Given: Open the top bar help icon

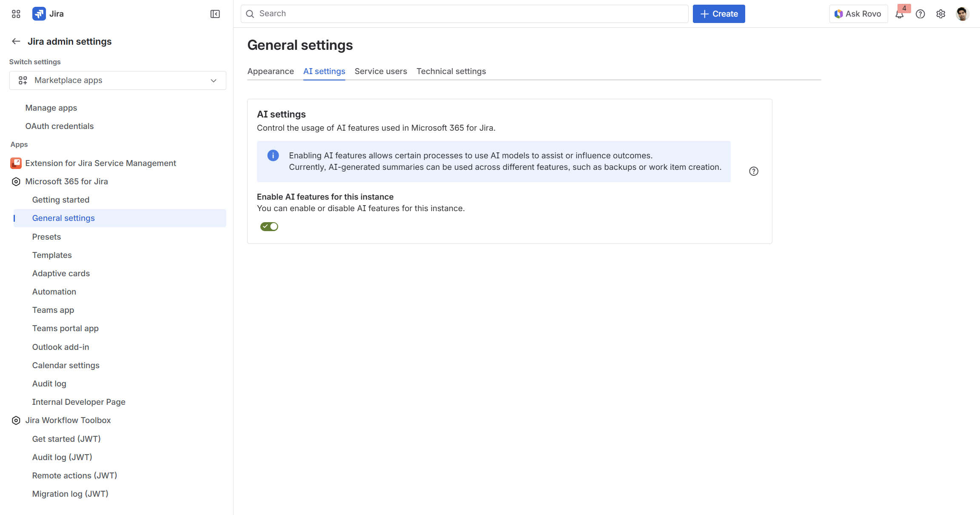Looking at the screenshot, I should [x=920, y=14].
